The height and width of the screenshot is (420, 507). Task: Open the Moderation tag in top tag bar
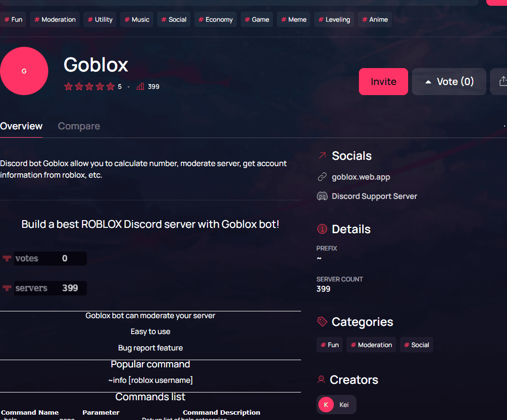click(x=55, y=19)
